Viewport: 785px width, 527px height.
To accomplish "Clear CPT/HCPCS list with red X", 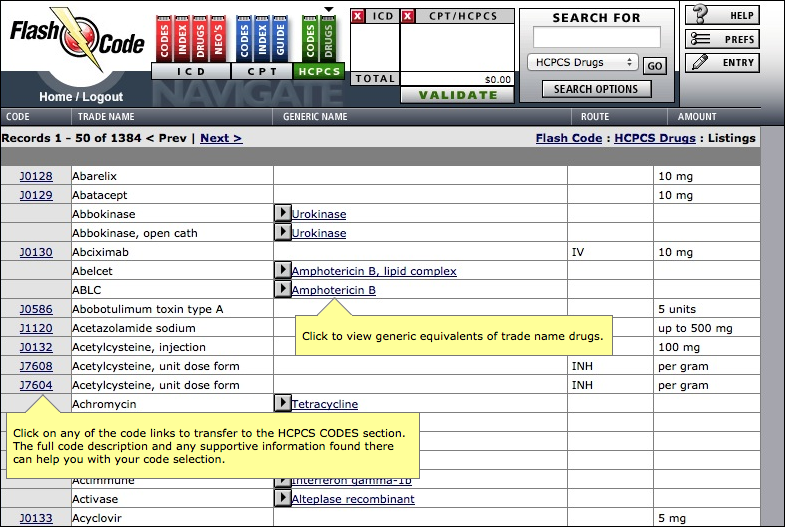I will tap(408, 16).
